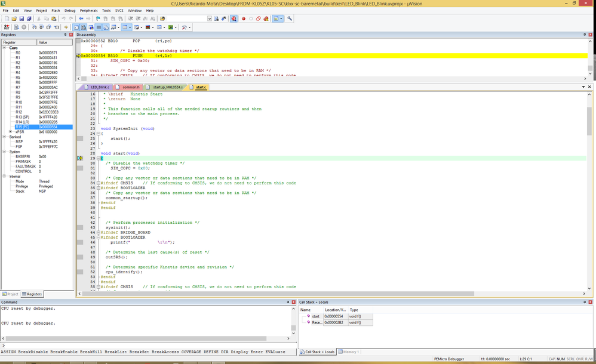Viewport: 596px width, 364px height.
Task: Open the find text combo box dropdown
Action: (x=210, y=18)
